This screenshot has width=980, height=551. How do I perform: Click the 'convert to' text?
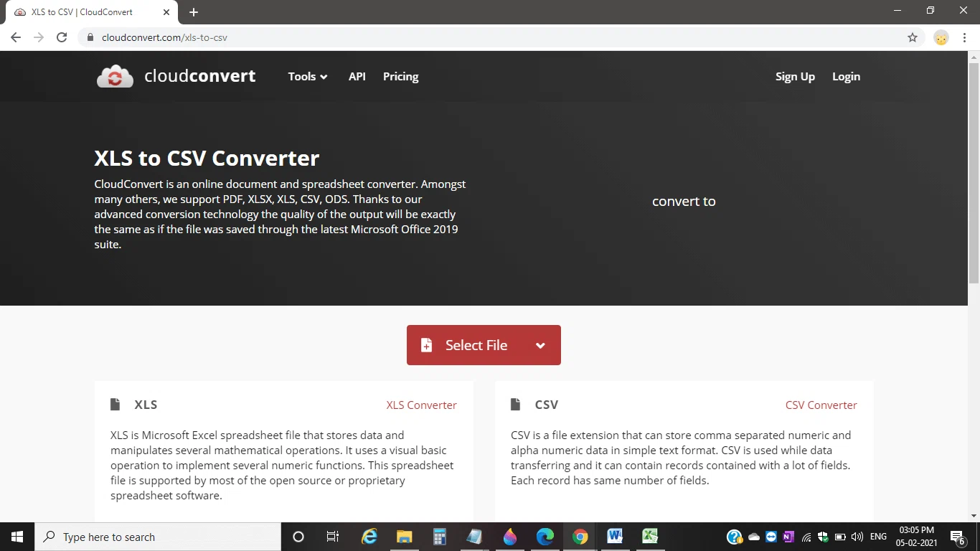click(x=684, y=202)
